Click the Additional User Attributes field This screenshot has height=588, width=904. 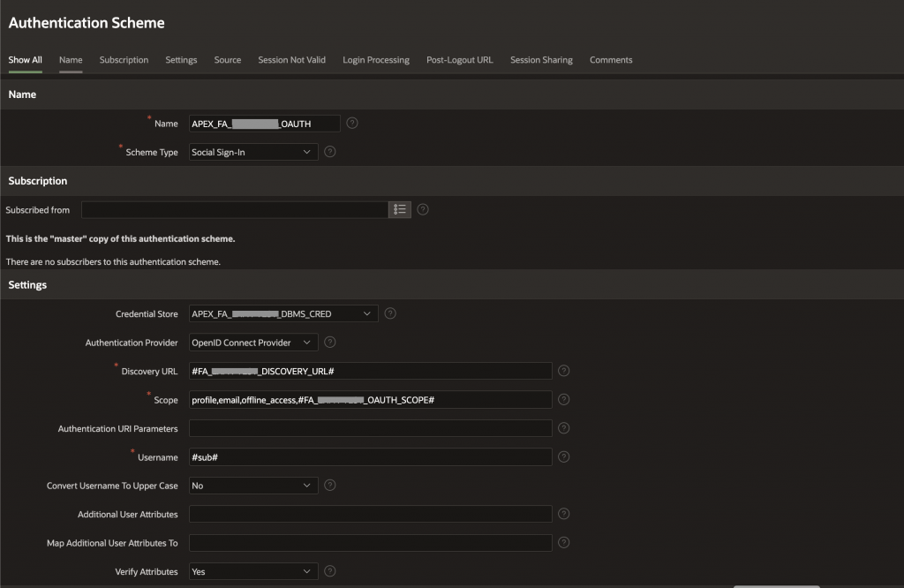(370, 514)
